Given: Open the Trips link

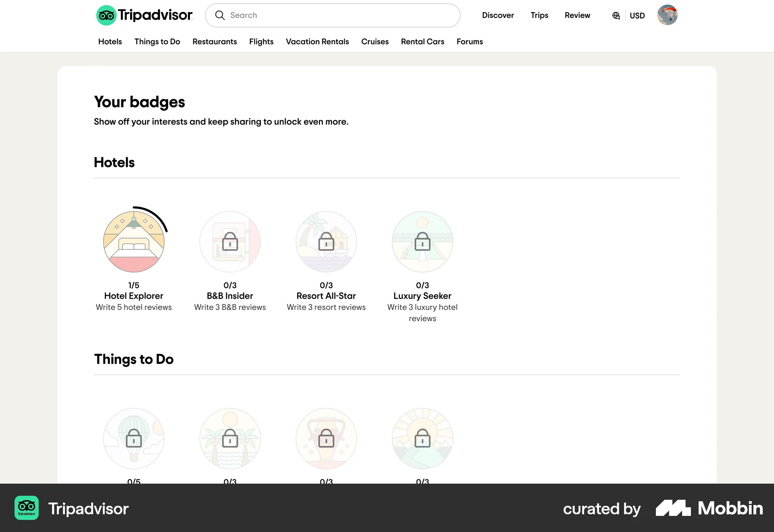Looking at the screenshot, I should click(x=539, y=15).
